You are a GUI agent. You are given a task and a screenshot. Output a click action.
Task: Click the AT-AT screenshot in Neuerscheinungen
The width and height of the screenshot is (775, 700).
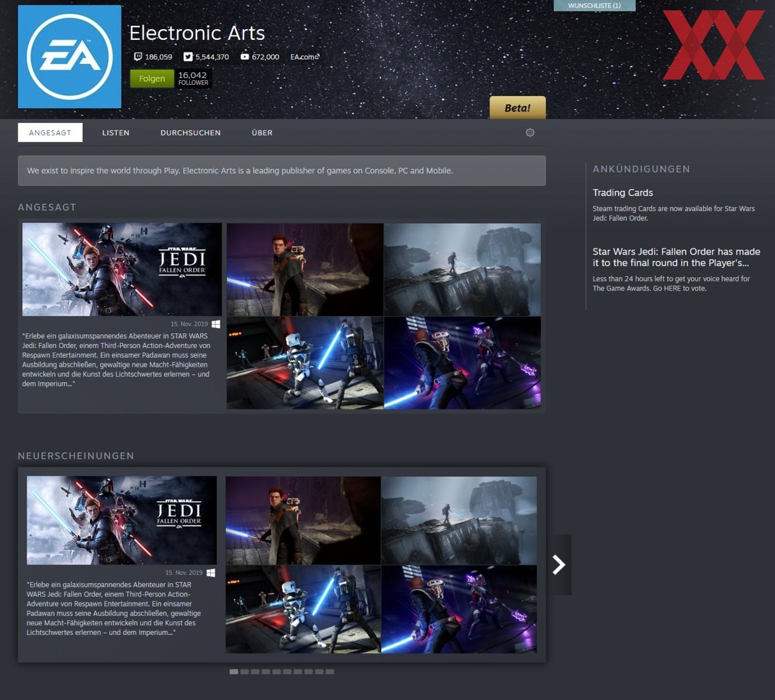click(459, 521)
